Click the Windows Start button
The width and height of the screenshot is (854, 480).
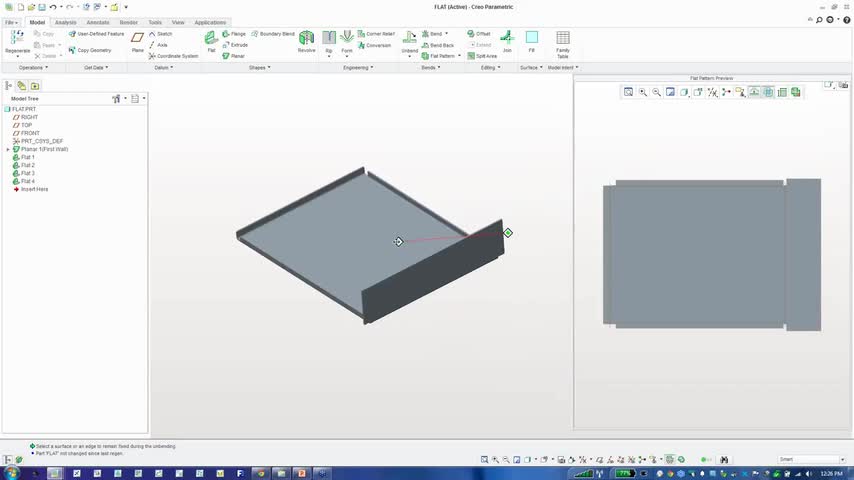[11, 473]
